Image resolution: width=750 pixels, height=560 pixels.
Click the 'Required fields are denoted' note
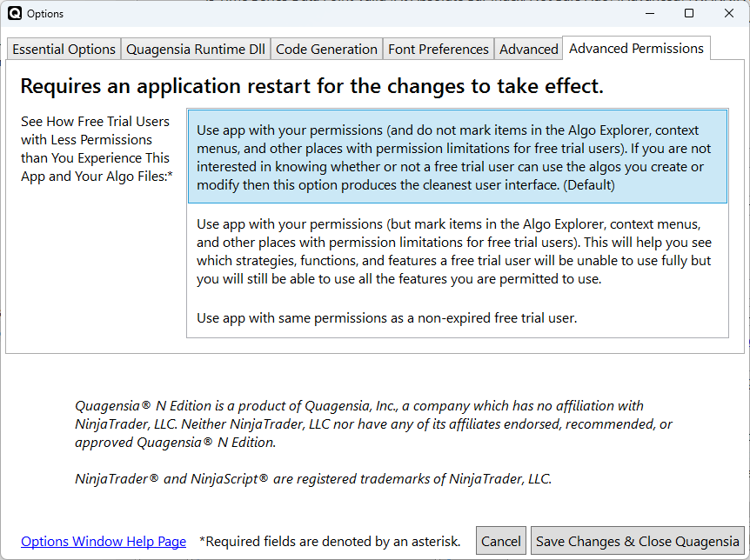click(x=330, y=542)
